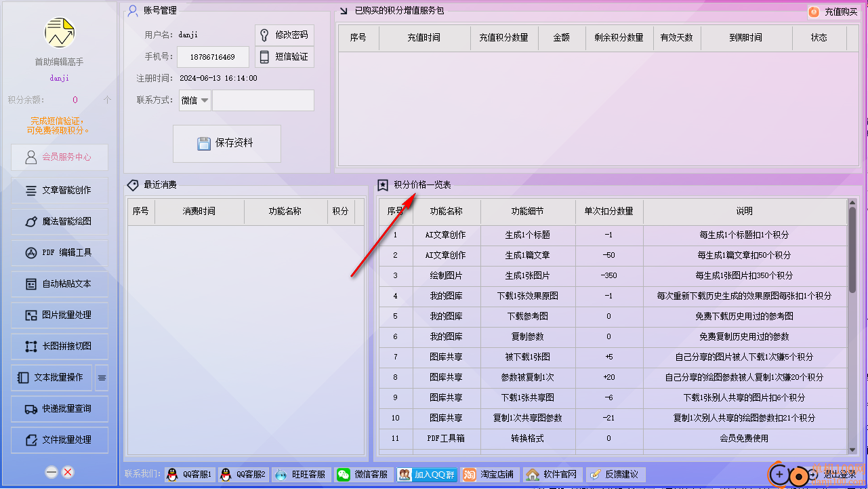This screenshot has height=489, width=868.
Task: Click 到期时间 column header
Action: (x=745, y=38)
